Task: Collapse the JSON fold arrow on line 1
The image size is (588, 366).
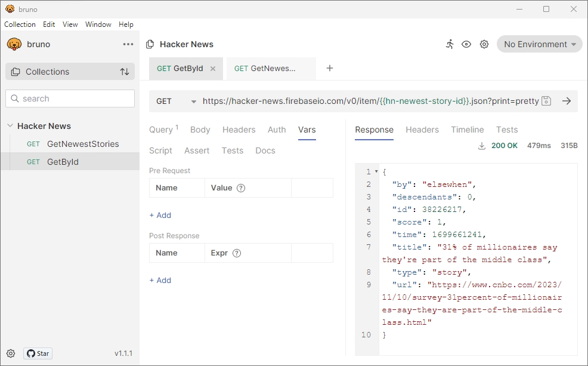Action: pos(376,171)
